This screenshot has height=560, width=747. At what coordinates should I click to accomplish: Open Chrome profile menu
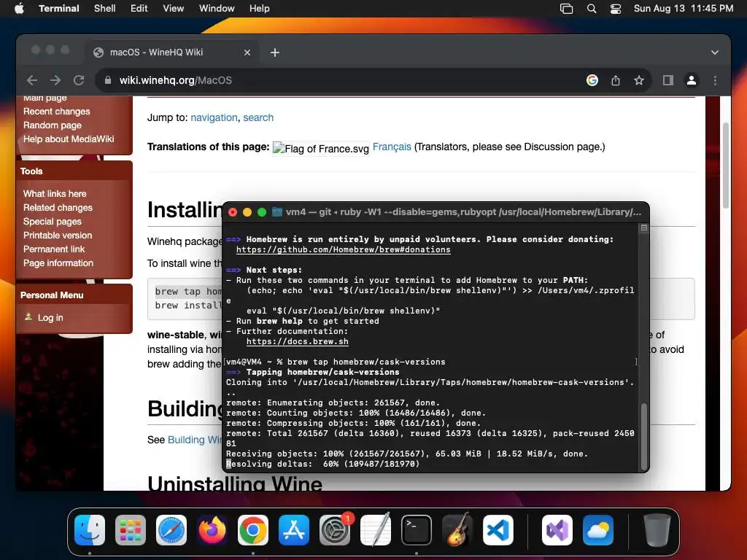(692, 80)
